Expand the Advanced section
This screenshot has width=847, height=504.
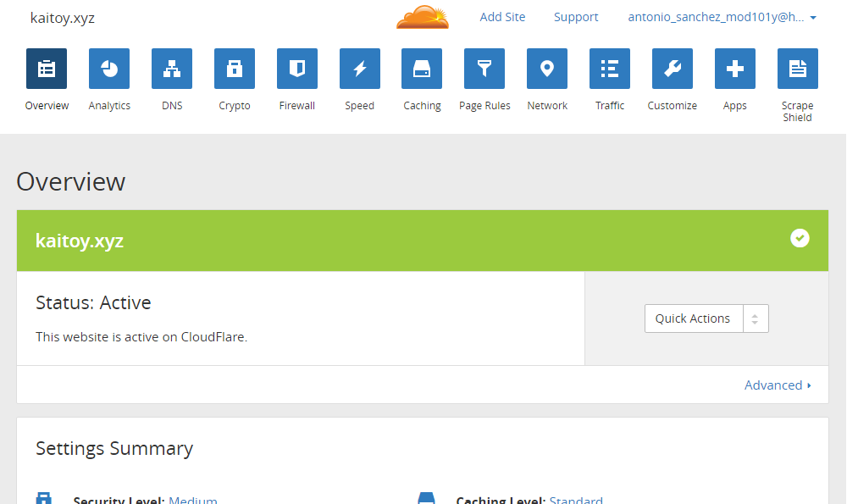(x=778, y=385)
